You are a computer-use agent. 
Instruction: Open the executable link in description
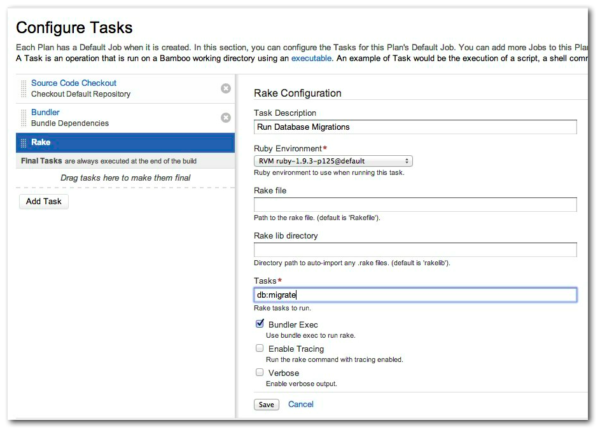pyautogui.click(x=312, y=60)
